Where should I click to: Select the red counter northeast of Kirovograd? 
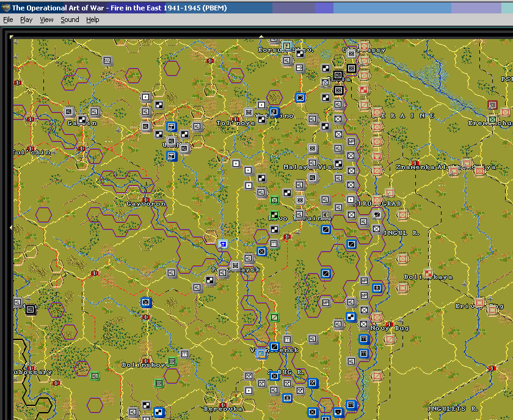tap(390, 193)
